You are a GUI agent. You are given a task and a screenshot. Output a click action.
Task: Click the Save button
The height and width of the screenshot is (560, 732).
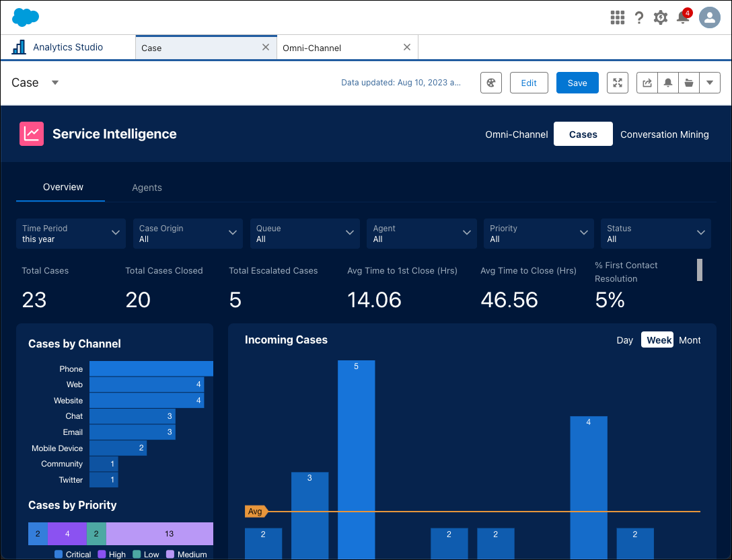click(577, 82)
